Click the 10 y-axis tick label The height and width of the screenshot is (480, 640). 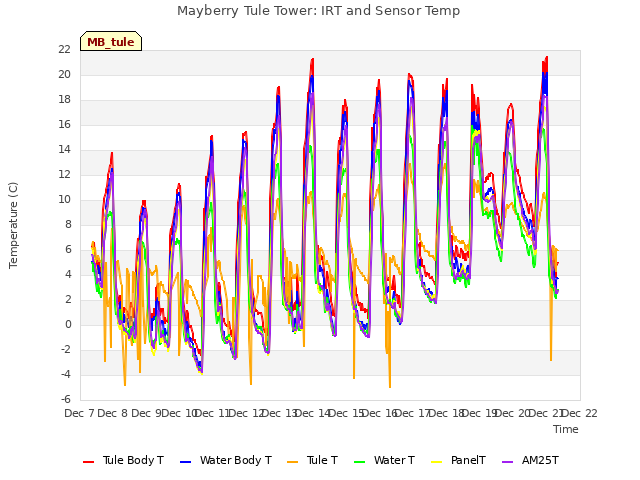point(64,200)
